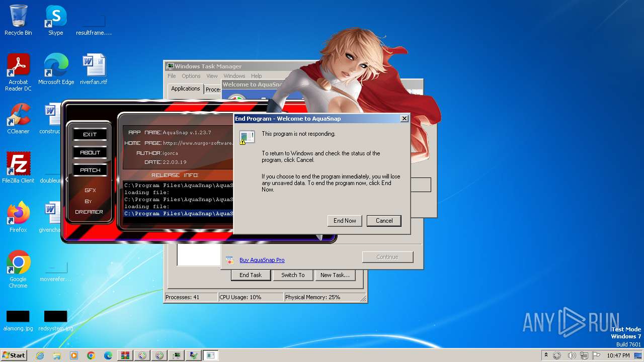Open the Buy AquaSnap Pro link

point(262,260)
